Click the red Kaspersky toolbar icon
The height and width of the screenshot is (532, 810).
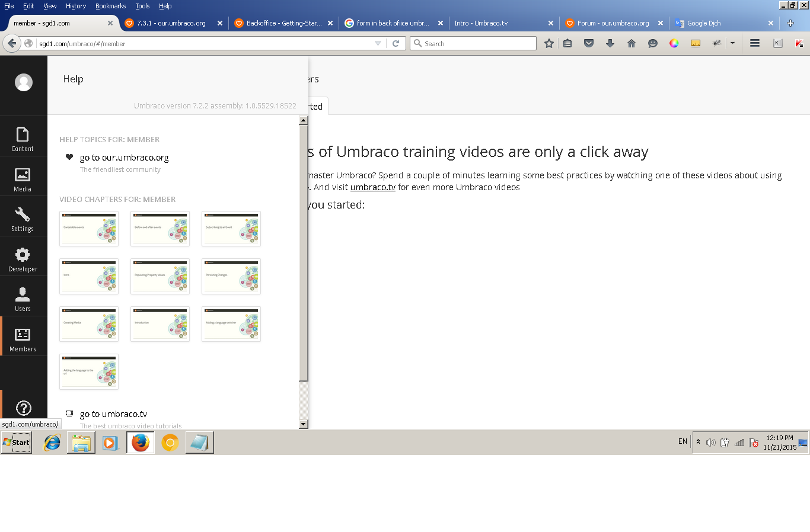799,43
